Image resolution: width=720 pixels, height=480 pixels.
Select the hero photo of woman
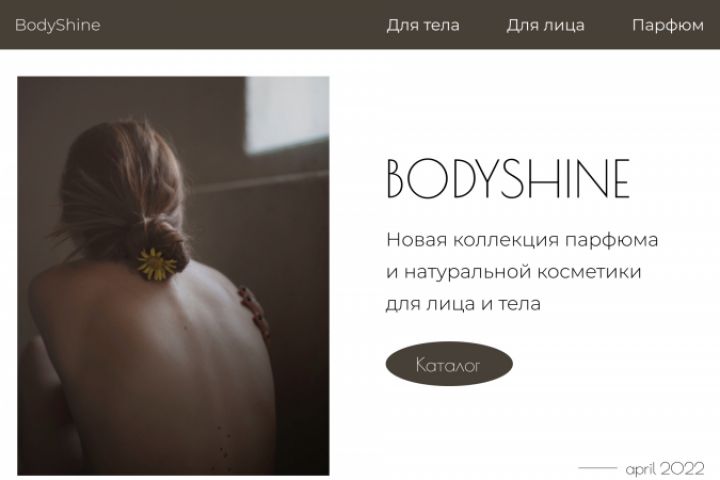coord(173,276)
